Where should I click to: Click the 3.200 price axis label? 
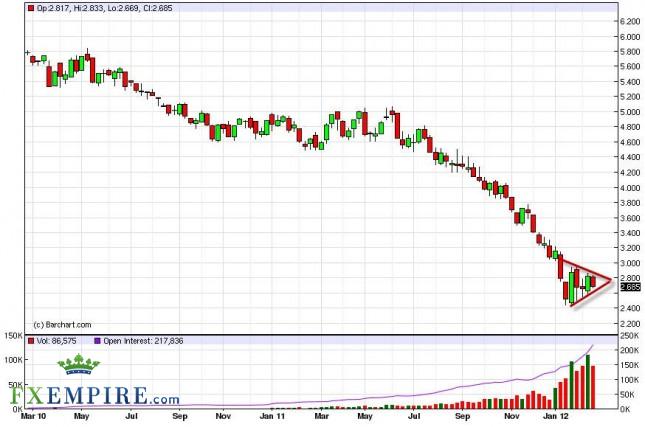point(630,248)
